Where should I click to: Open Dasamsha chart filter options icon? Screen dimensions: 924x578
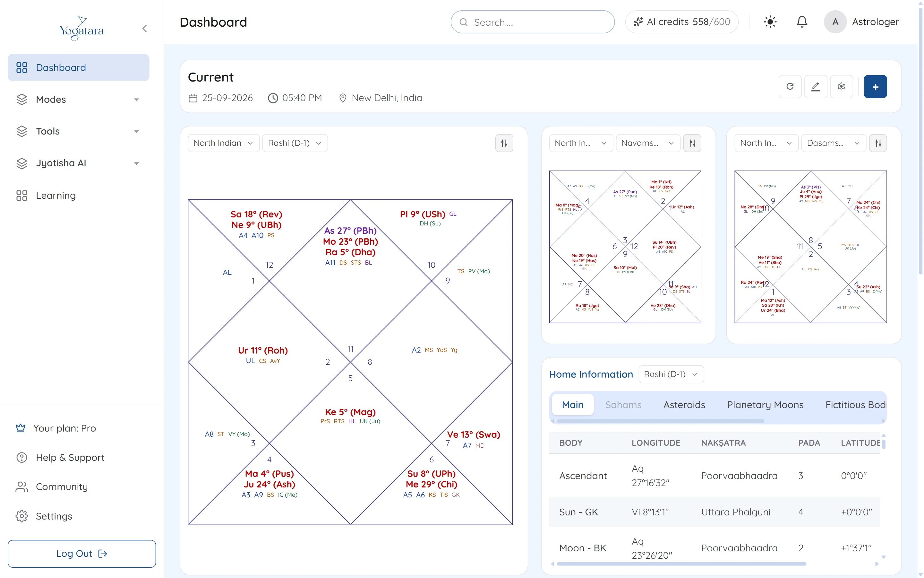point(878,143)
